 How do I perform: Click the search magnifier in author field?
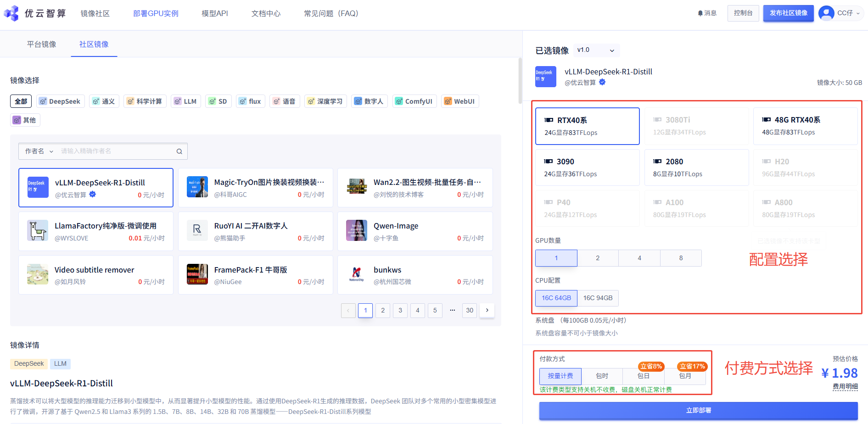click(179, 151)
